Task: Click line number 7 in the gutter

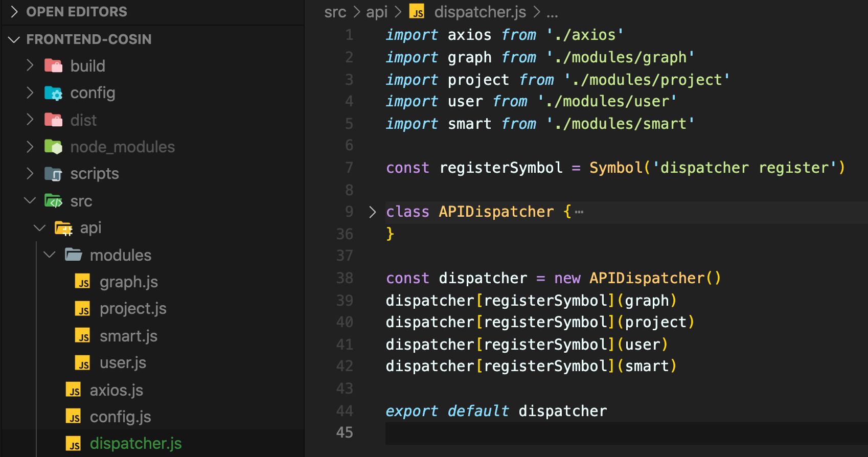Action: coord(349,168)
